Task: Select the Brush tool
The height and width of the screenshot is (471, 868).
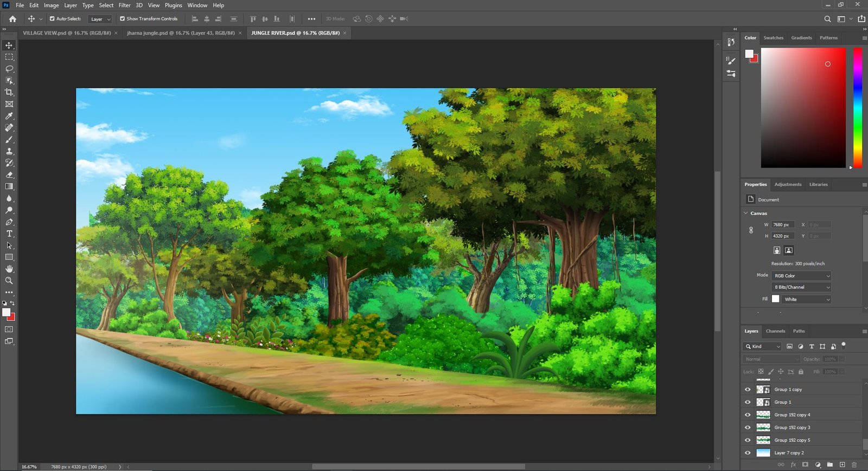Action: [x=9, y=140]
